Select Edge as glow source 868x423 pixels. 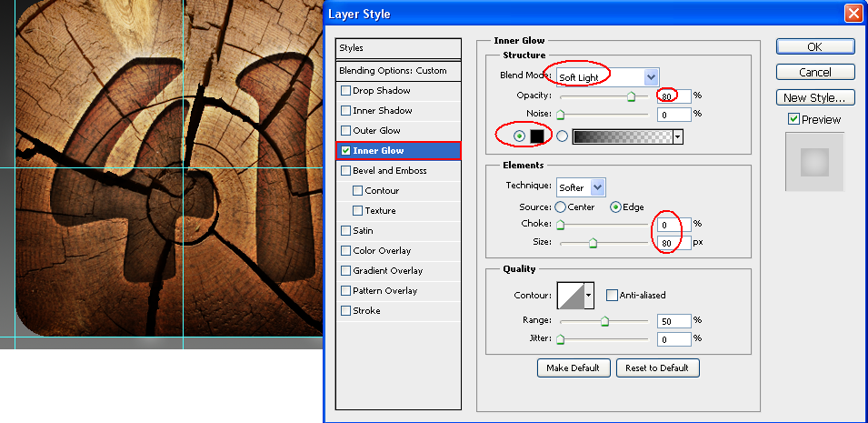615,207
